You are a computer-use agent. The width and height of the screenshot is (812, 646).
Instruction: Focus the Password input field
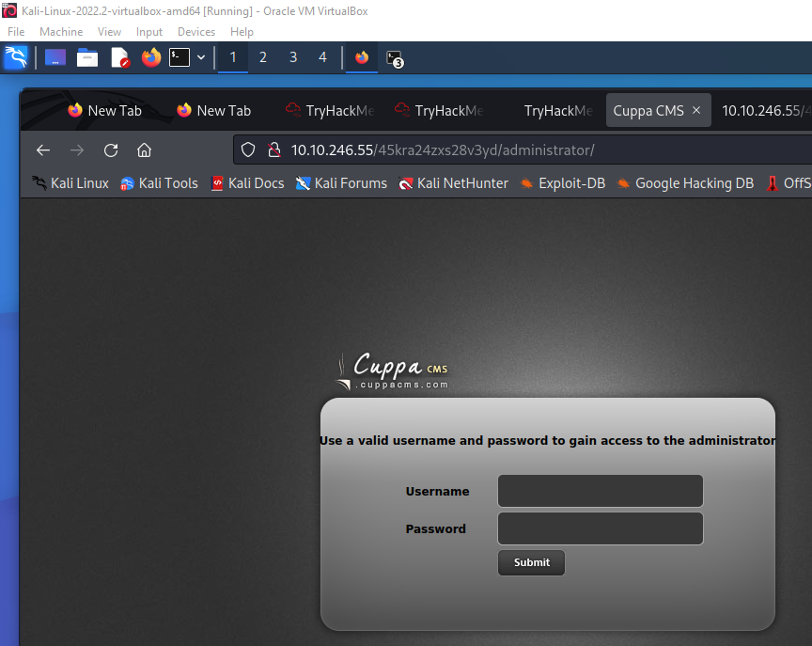[x=601, y=528]
